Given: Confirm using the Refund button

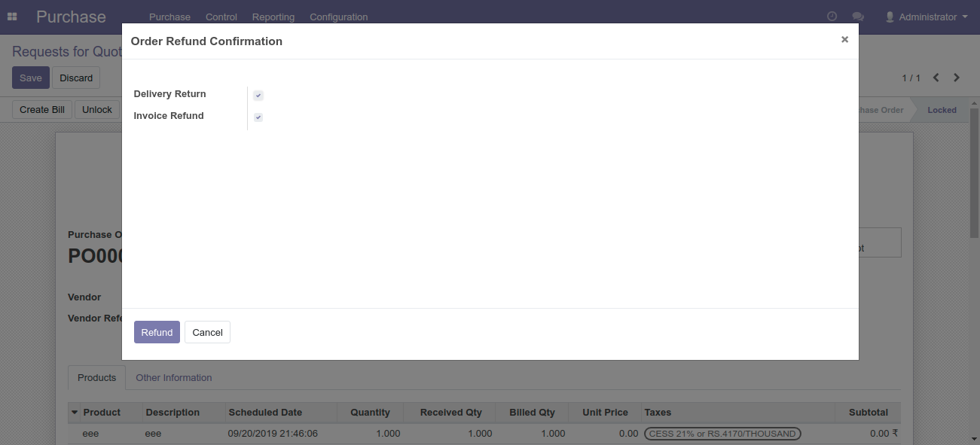Looking at the screenshot, I should click(x=157, y=332).
